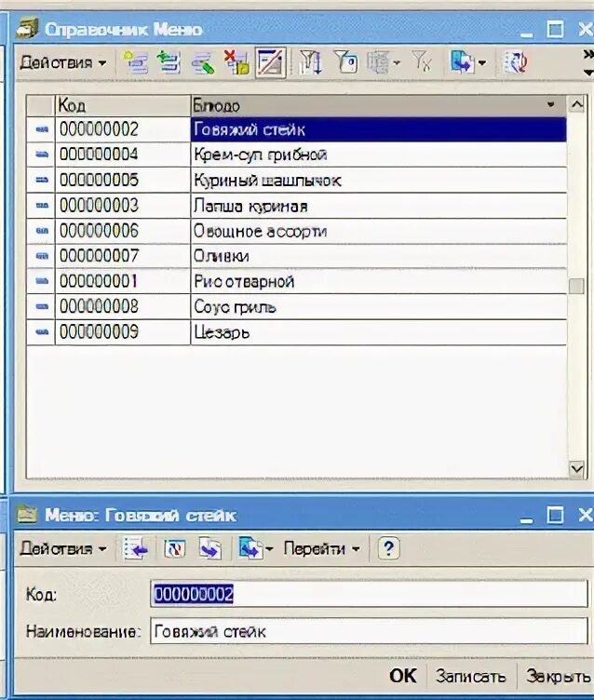Click the Mark for deletion icon
This screenshot has width=594, height=700.
click(x=236, y=62)
